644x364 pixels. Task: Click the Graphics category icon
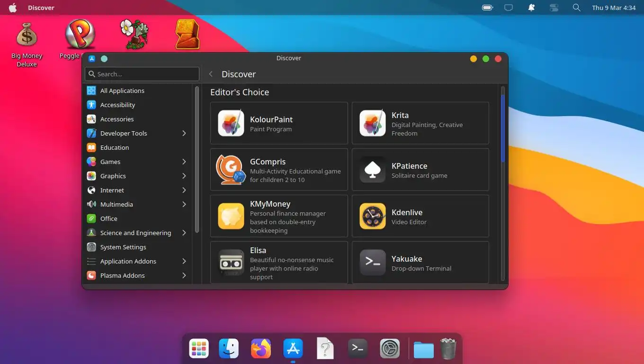91,176
